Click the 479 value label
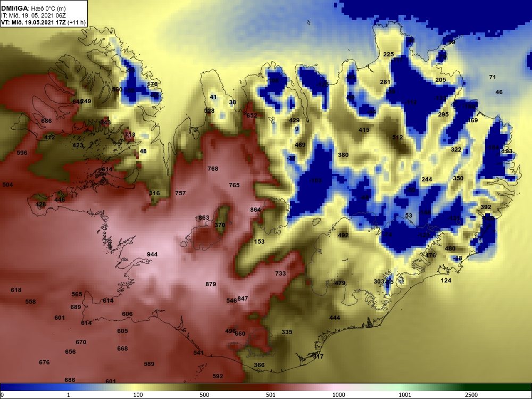Screen dimensions: 532x399 [340, 283]
